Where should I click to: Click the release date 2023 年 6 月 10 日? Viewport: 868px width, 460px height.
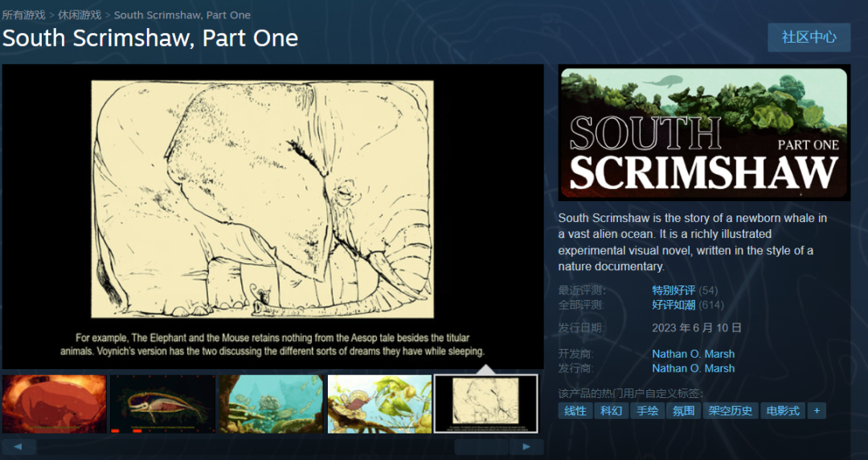pyautogui.click(x=696, y=328)
